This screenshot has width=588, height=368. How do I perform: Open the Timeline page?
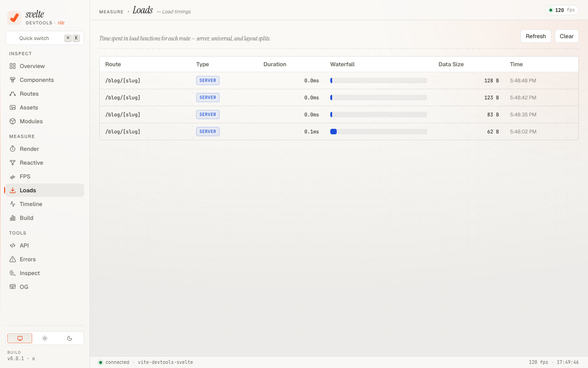pos(45,204)
